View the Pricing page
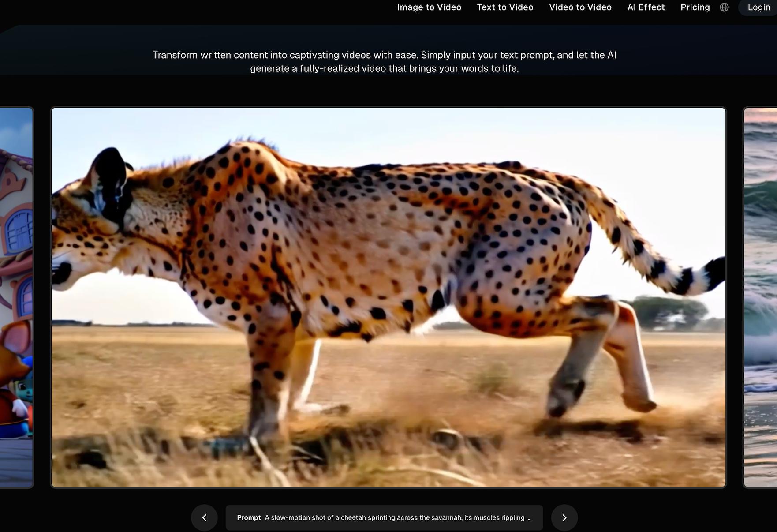The width and height of the screenshot is (777, 532). [x=695, y=7]
